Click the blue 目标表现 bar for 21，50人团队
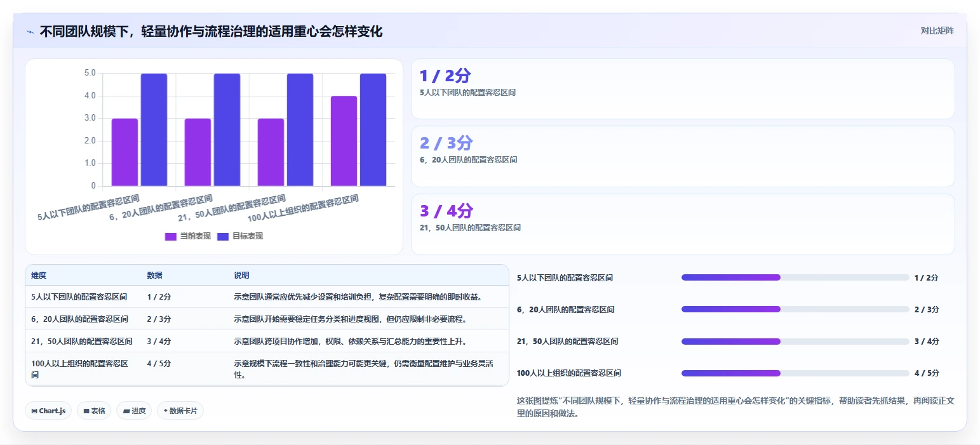This screenshot has height=445, width=980. tap(300, 130)
